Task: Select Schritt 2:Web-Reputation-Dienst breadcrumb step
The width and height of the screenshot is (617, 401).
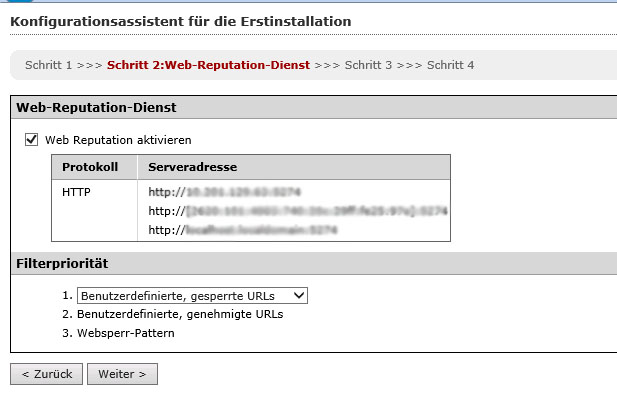Action: (208, 65)
